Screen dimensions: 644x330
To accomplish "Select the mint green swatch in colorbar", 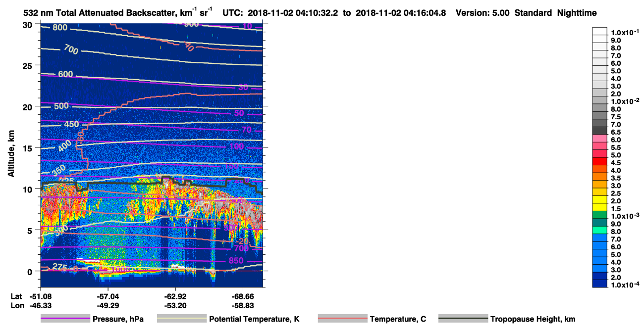I will click(x=600, y=230).
